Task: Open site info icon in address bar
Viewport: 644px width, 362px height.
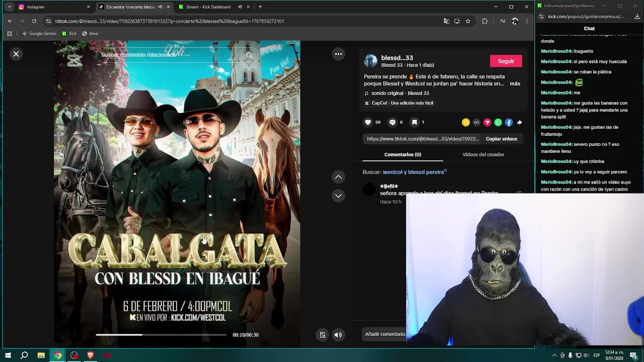Action: click(48, 21)
